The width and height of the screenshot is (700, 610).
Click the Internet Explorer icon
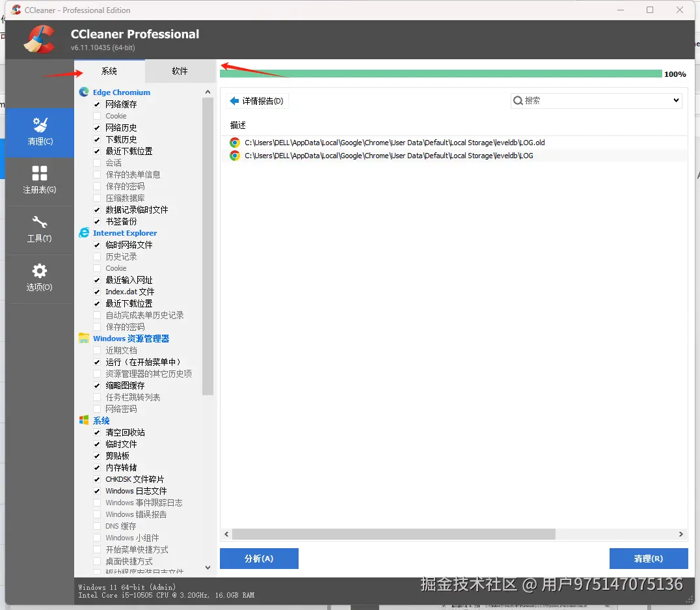tap(84, 233)
